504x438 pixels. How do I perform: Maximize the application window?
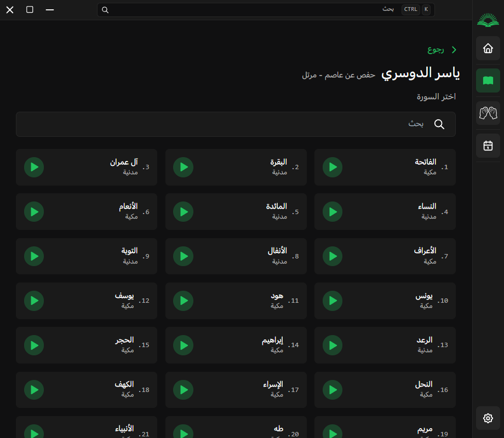(x=30, y=10)
